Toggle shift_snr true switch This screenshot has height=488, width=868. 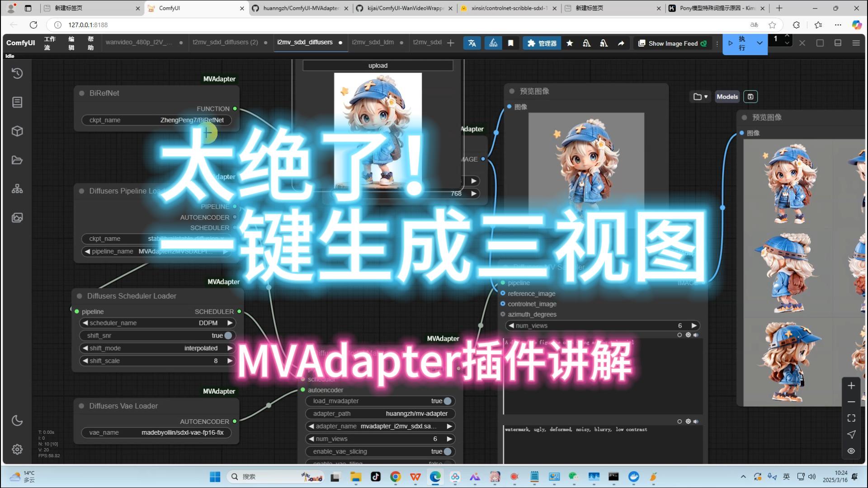(x=228, y=336)
